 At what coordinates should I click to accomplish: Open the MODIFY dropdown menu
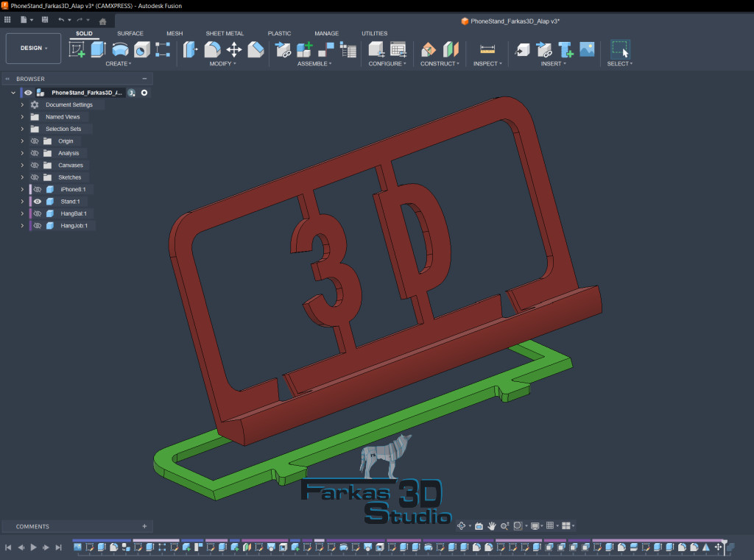[x=222, y=64]
